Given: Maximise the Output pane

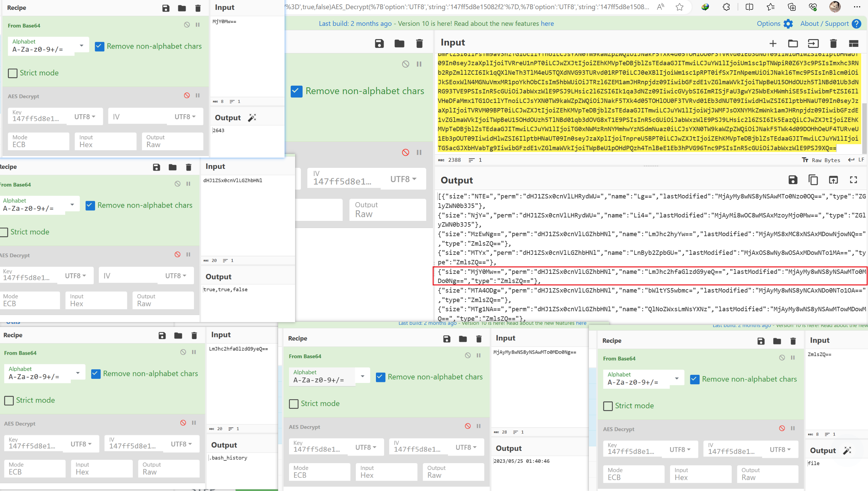Looking at the screenshot, I should 853,180.
